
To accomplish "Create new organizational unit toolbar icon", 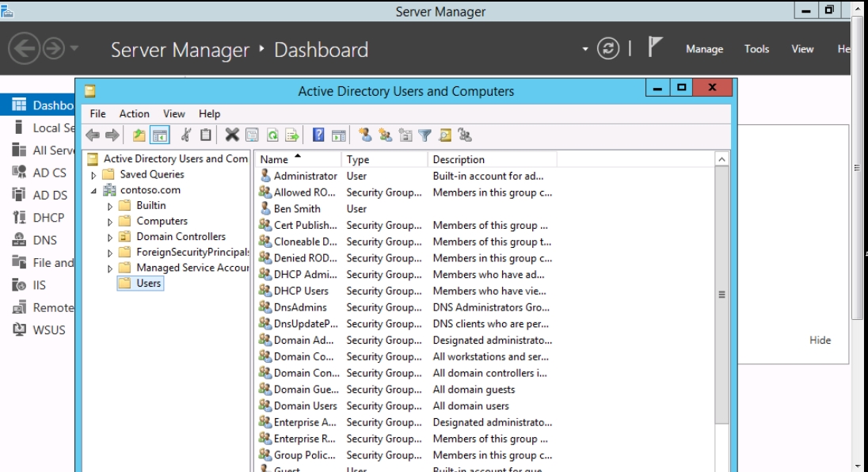I will [405, 135].
